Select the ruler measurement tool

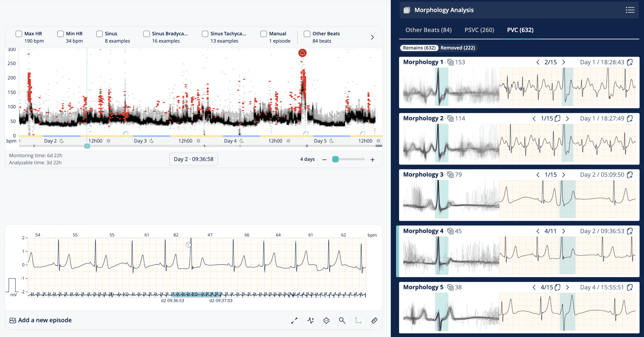click(x=375, y=320)
